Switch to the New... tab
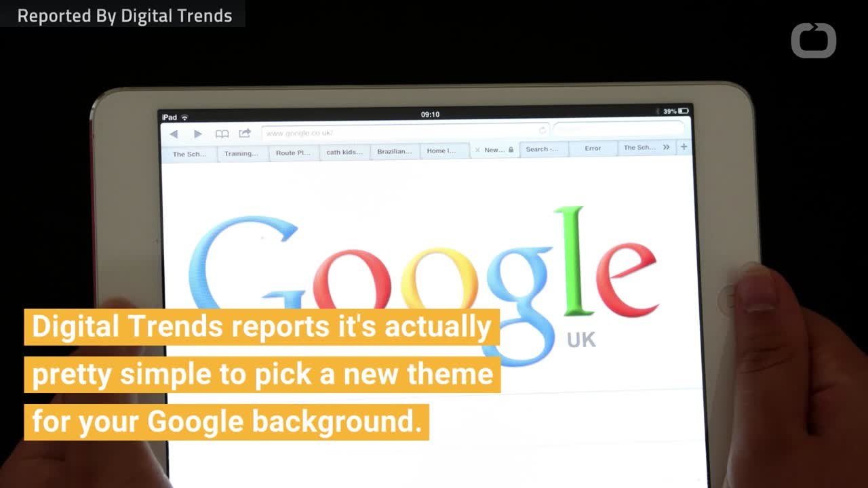This screenshot has height=488, width=868. click(494, 150)
